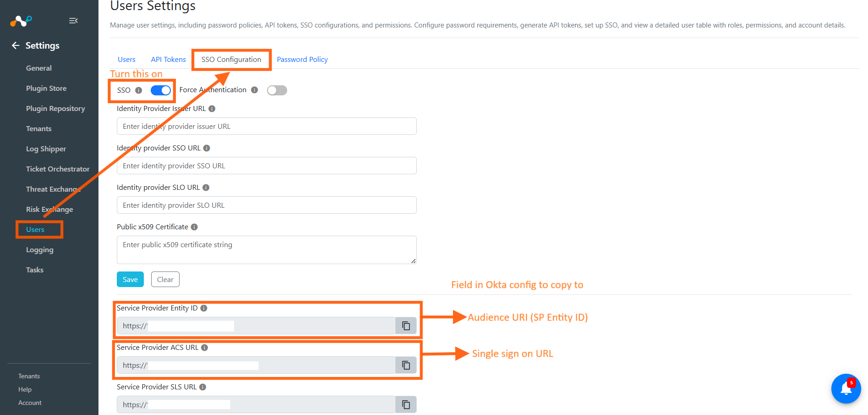Image resolution: width=868 pixels, height=415 pixels.
Task: Select Ticket Orchestrator in settings menu
Action: coord(58,169)
